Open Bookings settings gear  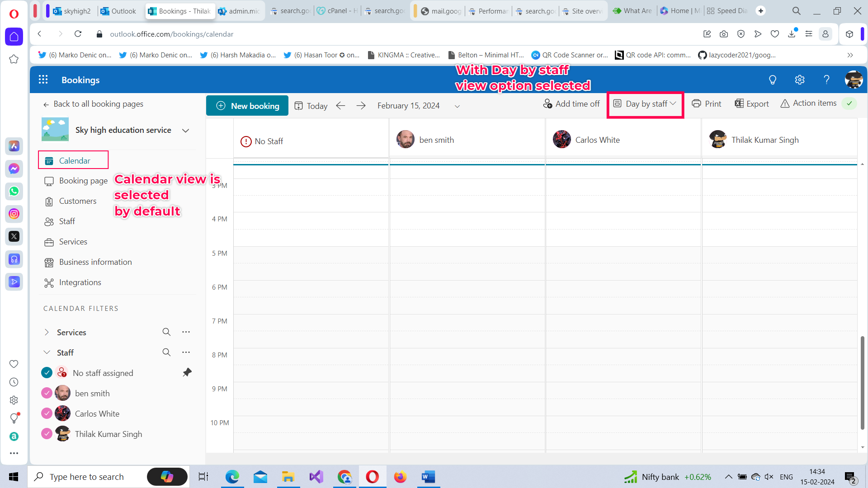pyautogui.click(x=799, y=80)
